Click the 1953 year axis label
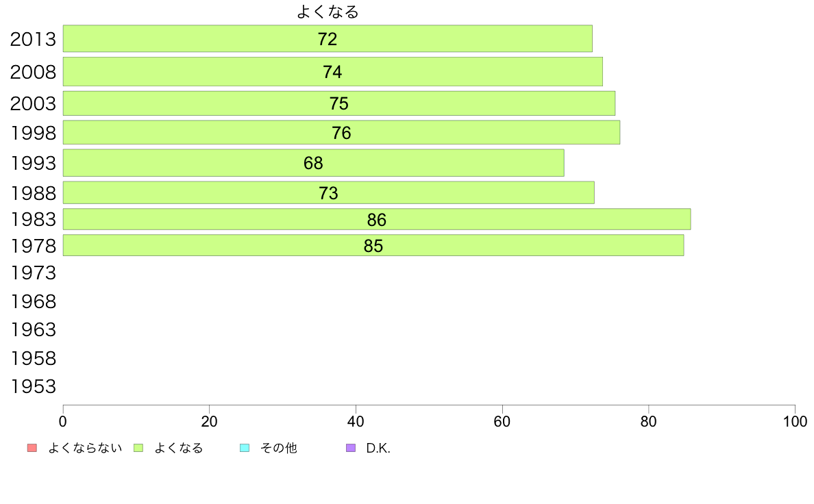Viewport: 814px width, 504px height. 33,387
